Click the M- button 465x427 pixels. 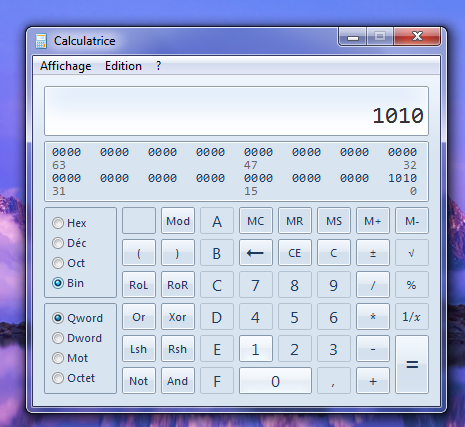[x=412, y=221]
